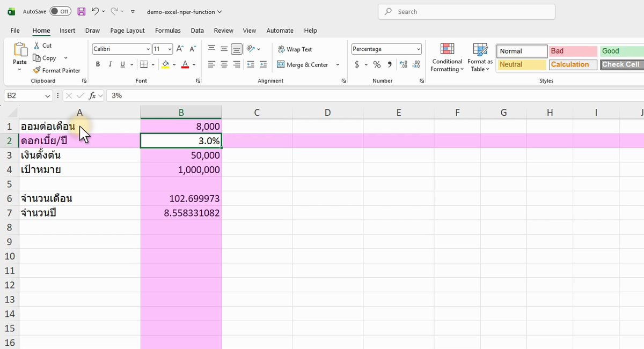Set top vertical alignment
The width and height of the screenshot is (644, 349).
[x=211, y=49]
